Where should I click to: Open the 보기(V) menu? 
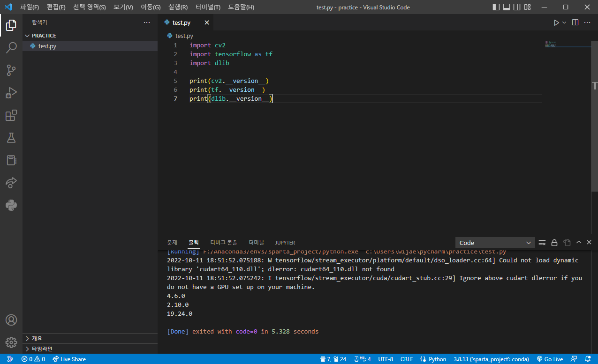click(x=123, y=7)
